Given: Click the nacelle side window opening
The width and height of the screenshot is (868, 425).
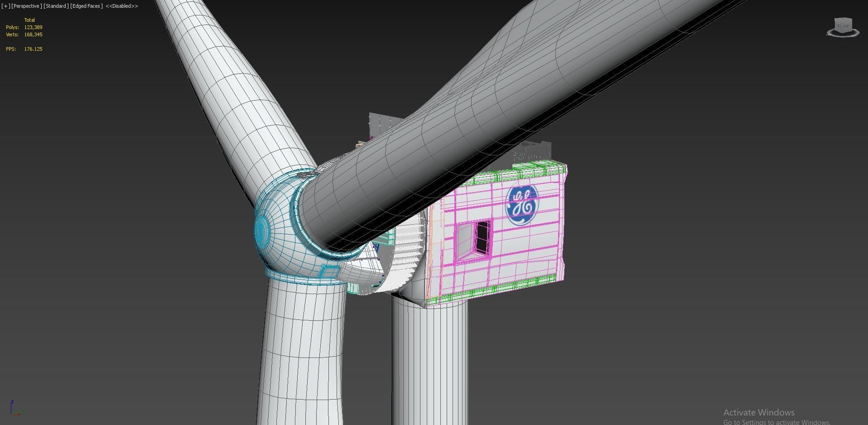Looking at the screenshot, I should pyautogui.click(x=473, y=240).
